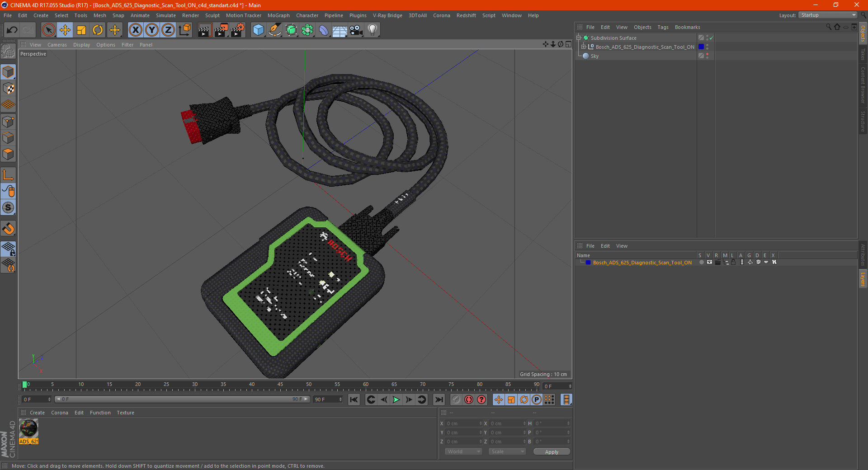Add a Camera object
The width and height of the screenshot is (868, 470).
(356, 30)
